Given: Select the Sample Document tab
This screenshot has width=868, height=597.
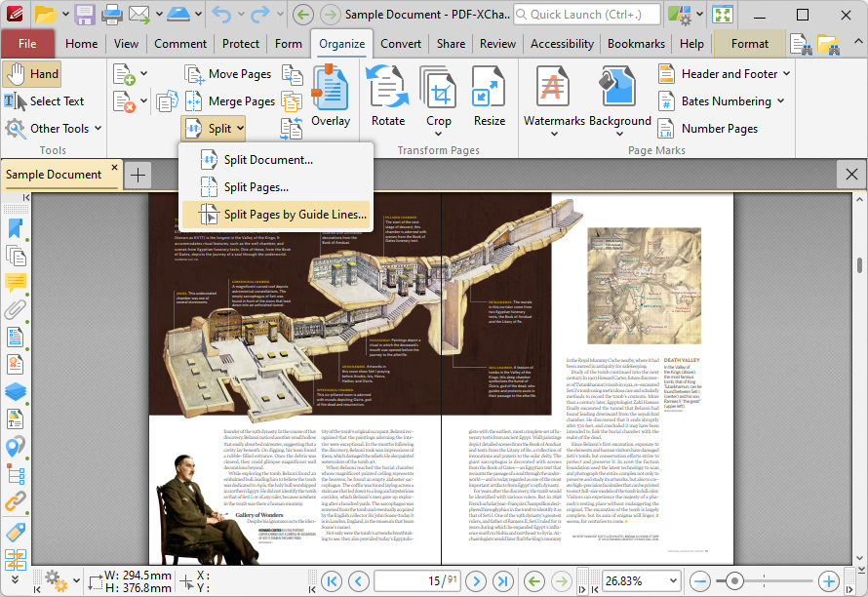Looking at the screenshot, I should (x=54, y=175).
